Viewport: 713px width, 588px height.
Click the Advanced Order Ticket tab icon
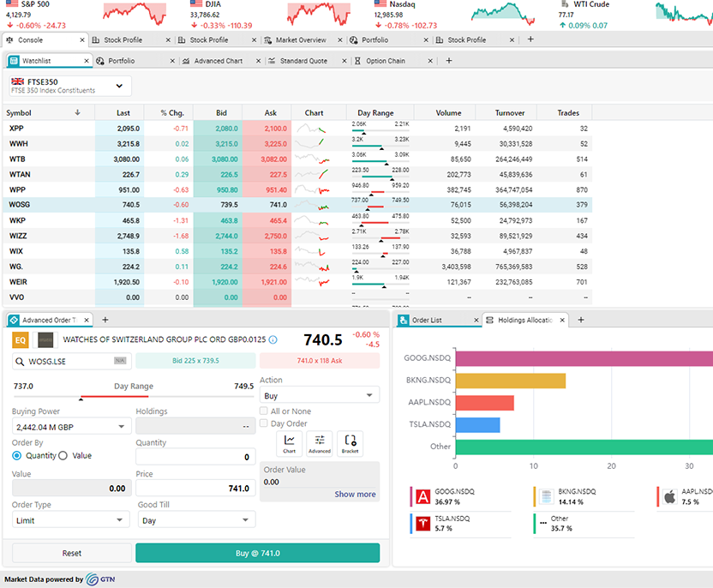[x=14, y=320]
